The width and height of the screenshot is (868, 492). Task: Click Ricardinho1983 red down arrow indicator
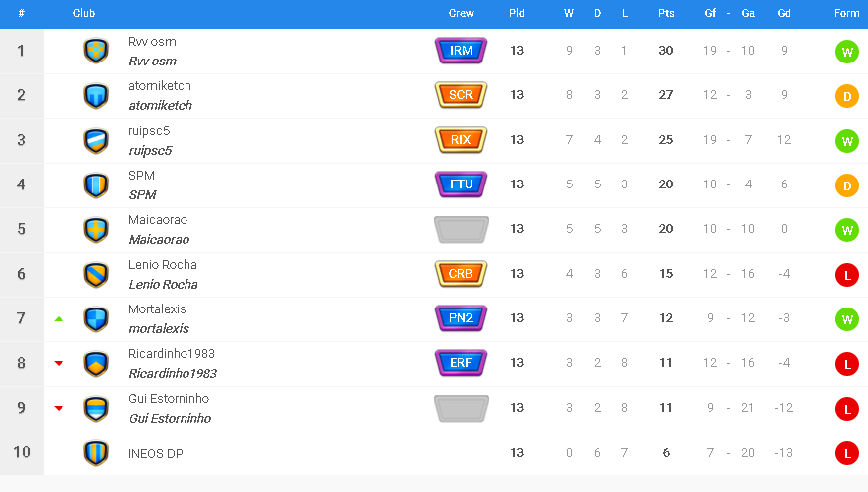(x=59, y=364)
